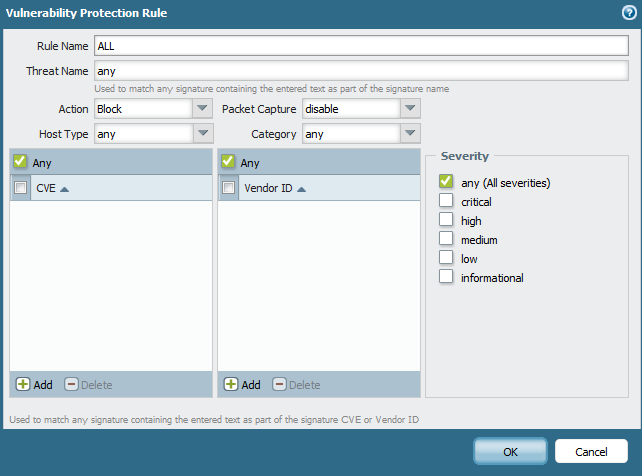Viewport: 642px width, 476px height.
Task: Click the Host Type field showing any
Action: (144, 133)
